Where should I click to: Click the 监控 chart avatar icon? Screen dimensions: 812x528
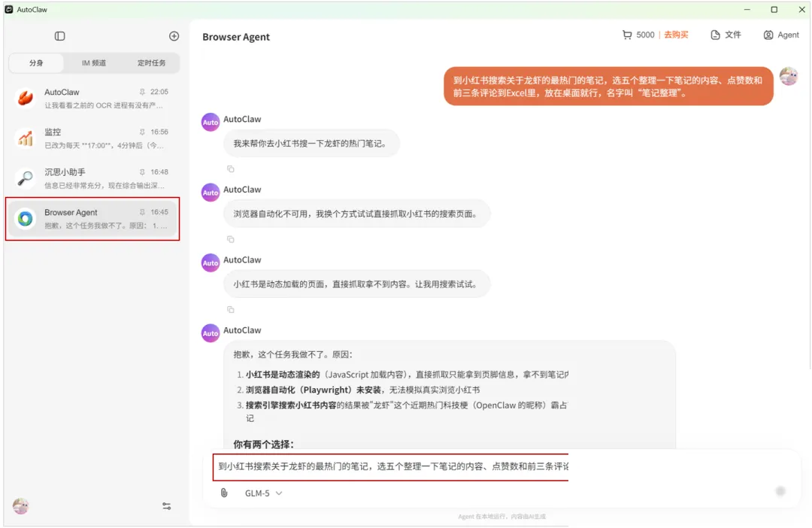pos(26,138)
